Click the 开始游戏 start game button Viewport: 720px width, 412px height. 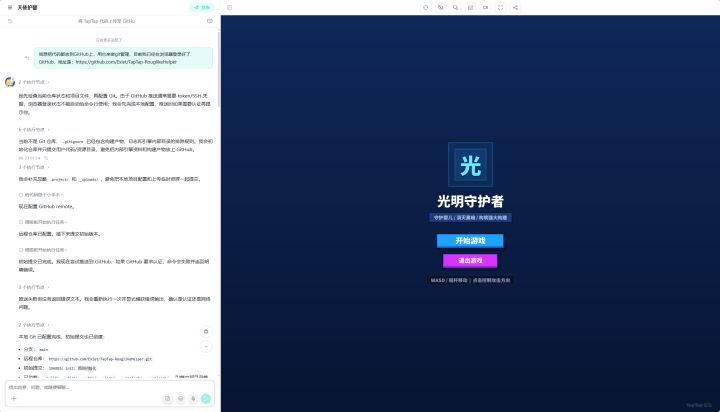(x=470, y=241)
